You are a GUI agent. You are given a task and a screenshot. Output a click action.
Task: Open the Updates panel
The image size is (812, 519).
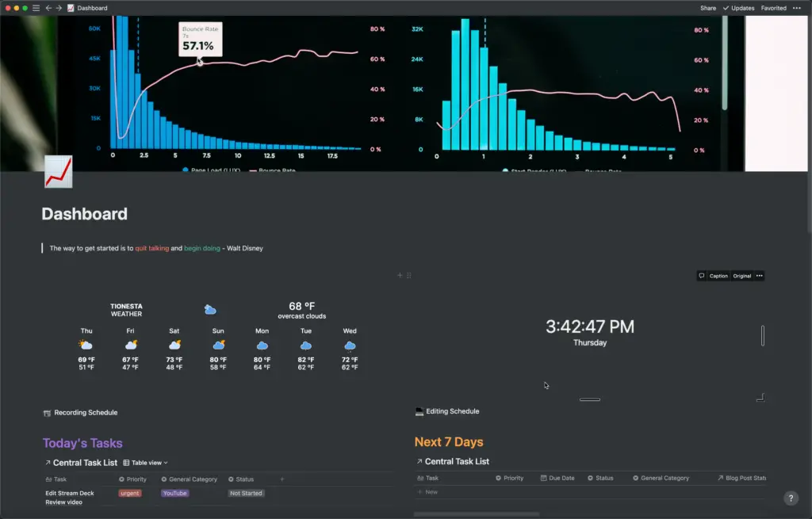(738, 8)
